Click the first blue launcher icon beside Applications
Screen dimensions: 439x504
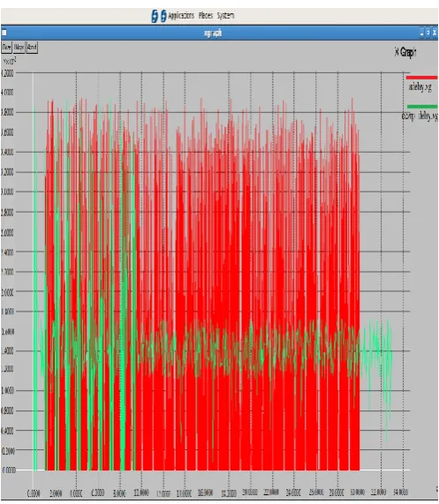click(155, 16)
